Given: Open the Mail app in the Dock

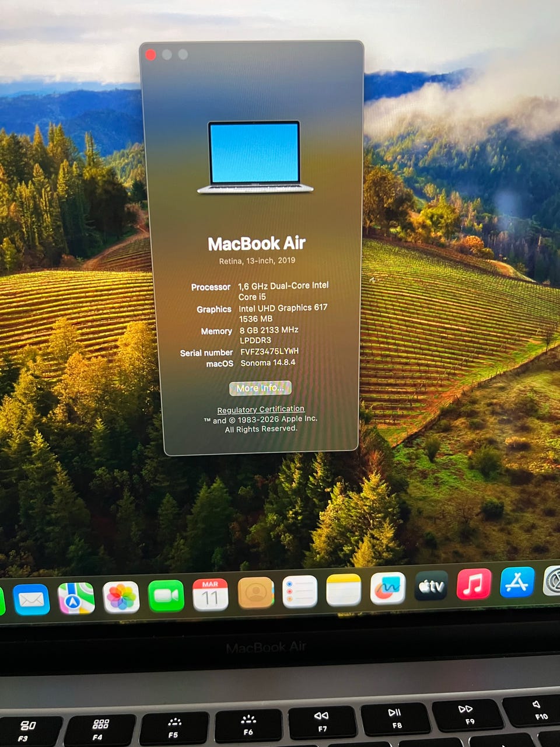Looking at the screenshot, I should tap(31, 599).
